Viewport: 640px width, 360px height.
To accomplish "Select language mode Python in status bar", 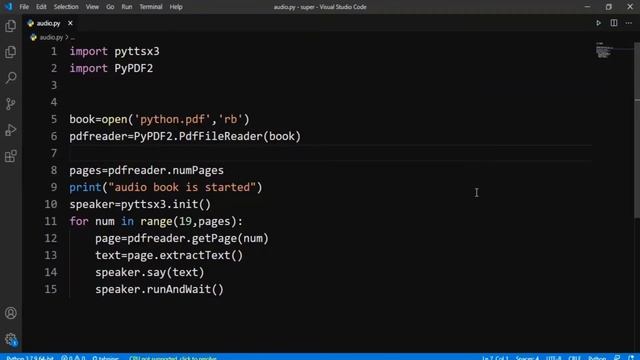I will [x=597, y=357].
